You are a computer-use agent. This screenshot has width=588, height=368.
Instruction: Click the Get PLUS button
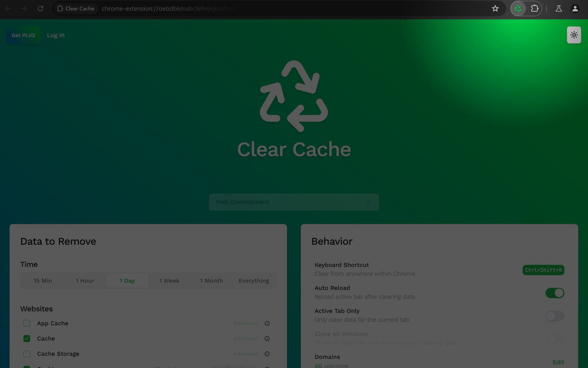point(23,35)
